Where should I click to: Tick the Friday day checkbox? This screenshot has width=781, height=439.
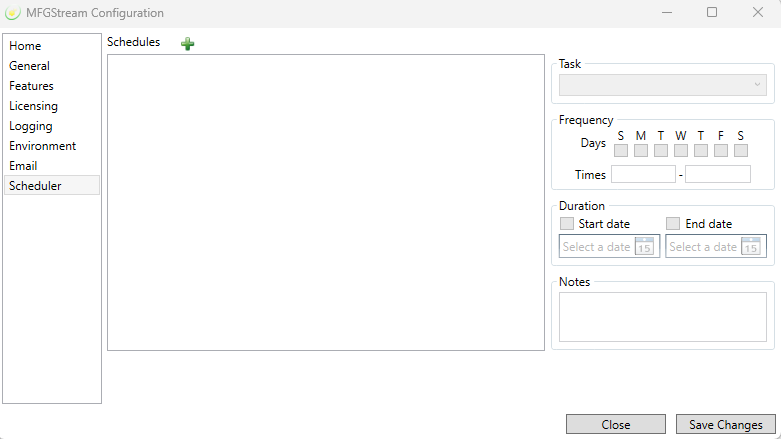tap(721, 151)
